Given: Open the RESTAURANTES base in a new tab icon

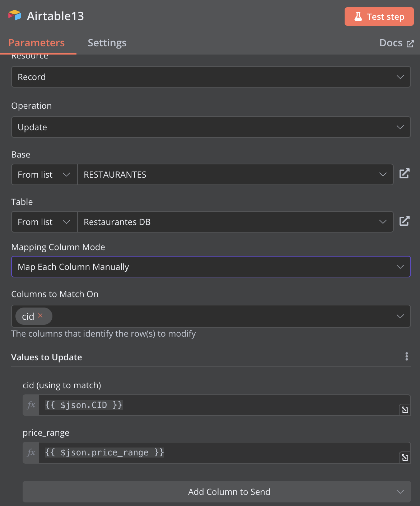Looking at the screenshot, I should pyautogui.click(x=405, y=174).
